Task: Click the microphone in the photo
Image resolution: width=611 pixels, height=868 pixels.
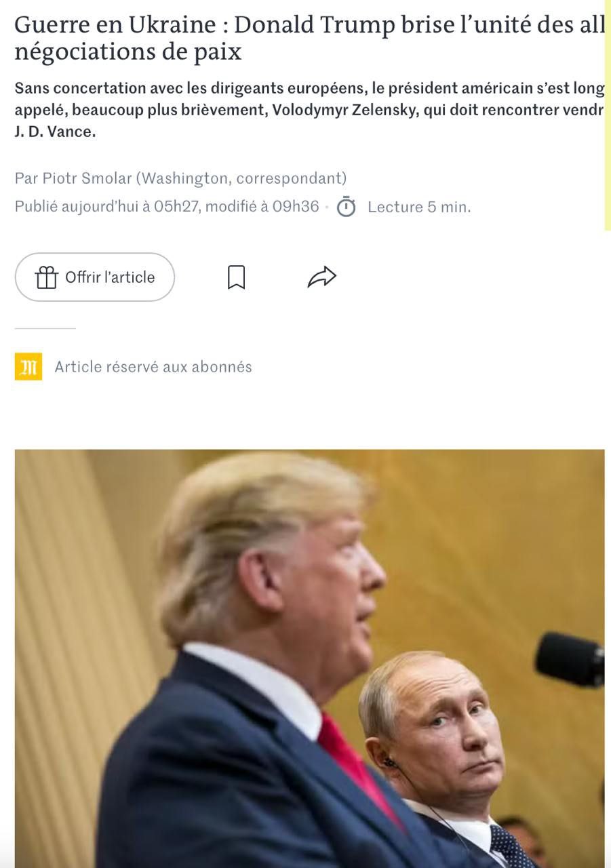Action: [570, 658]
